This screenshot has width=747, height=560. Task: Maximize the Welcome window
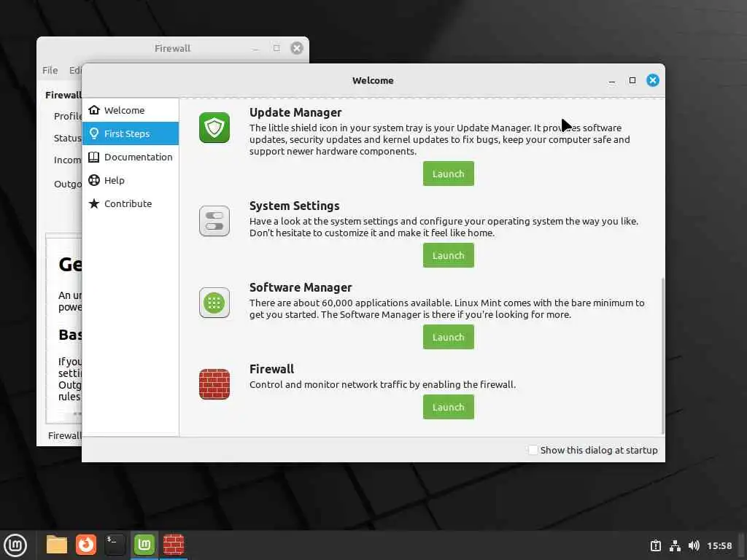pos(632,80)
